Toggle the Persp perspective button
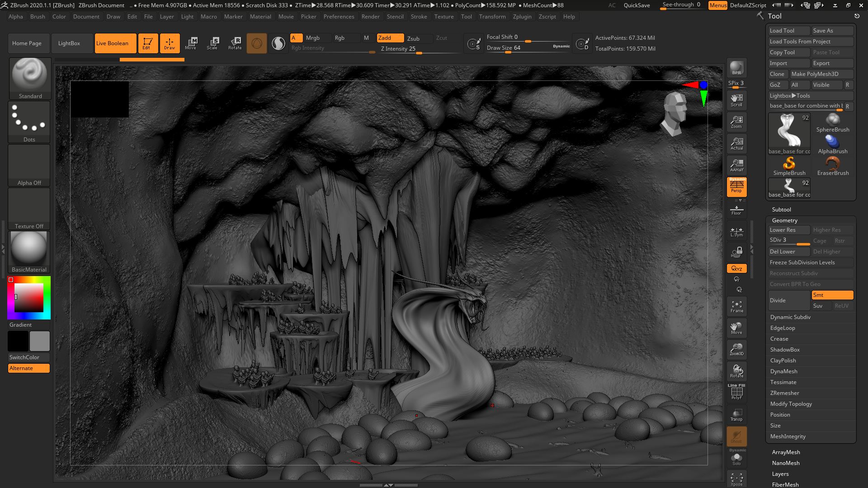 pos(736,187)
